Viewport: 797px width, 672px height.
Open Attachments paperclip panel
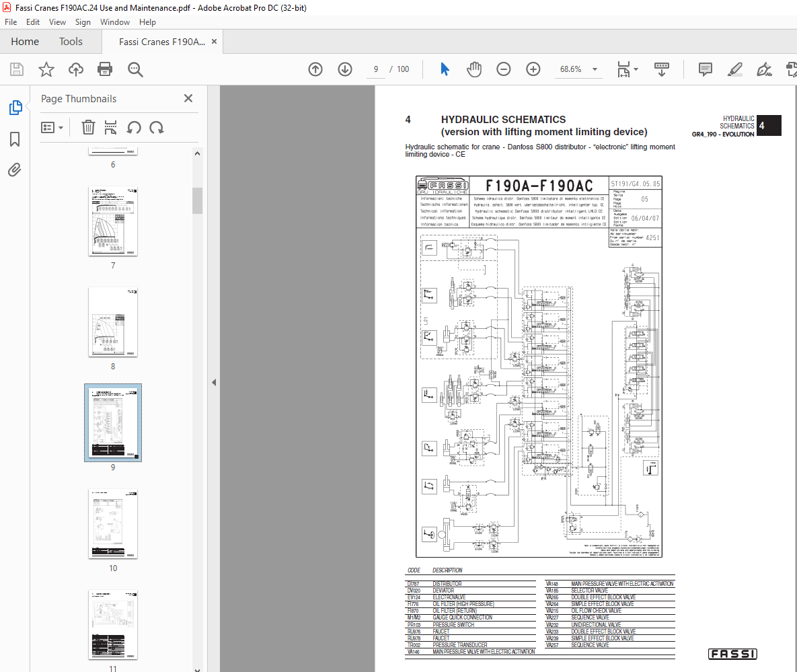(15, 170)
